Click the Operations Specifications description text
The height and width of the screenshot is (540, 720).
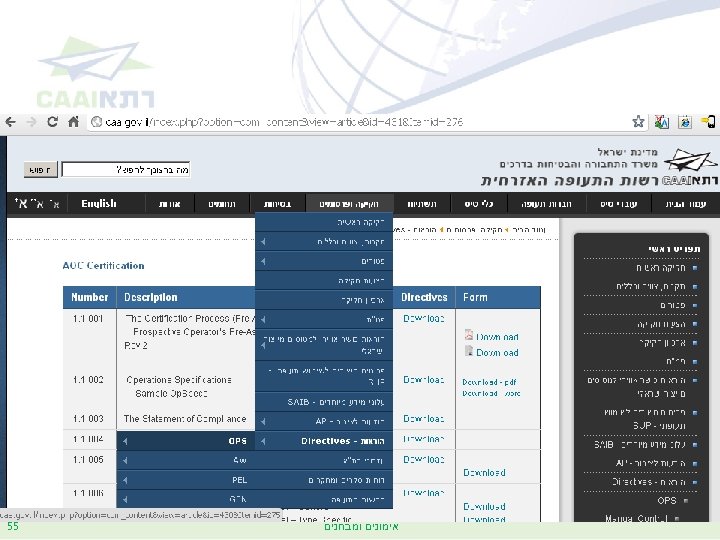[179, 380]
